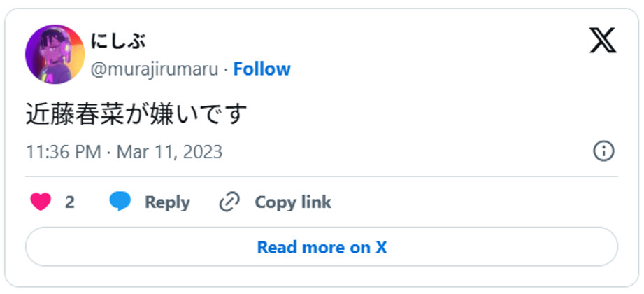
Task: Open the にしぶ profile avatar
Action: (x=55, y=55)
